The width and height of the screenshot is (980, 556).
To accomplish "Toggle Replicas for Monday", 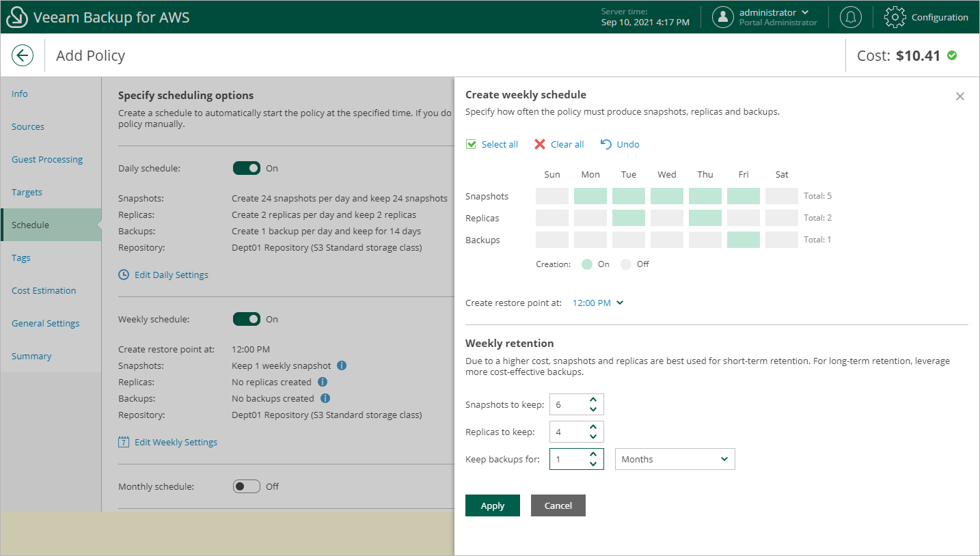I will click(590, 218).
